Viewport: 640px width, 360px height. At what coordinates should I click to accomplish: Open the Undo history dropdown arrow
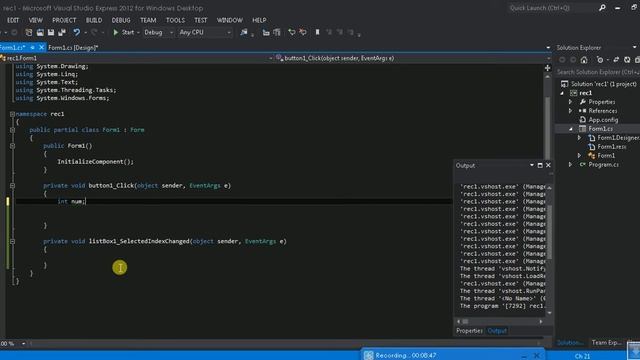[x=85, y=32]
